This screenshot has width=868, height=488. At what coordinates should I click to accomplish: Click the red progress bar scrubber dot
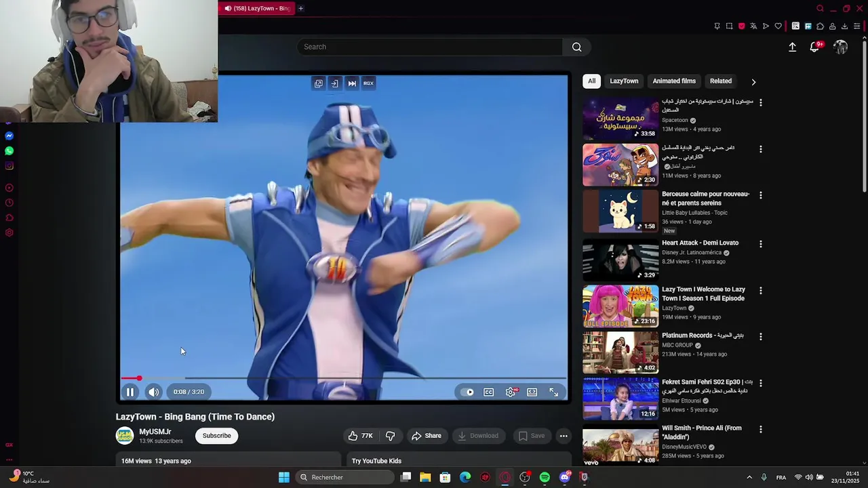pyautogui.click(x=139, y=378)
